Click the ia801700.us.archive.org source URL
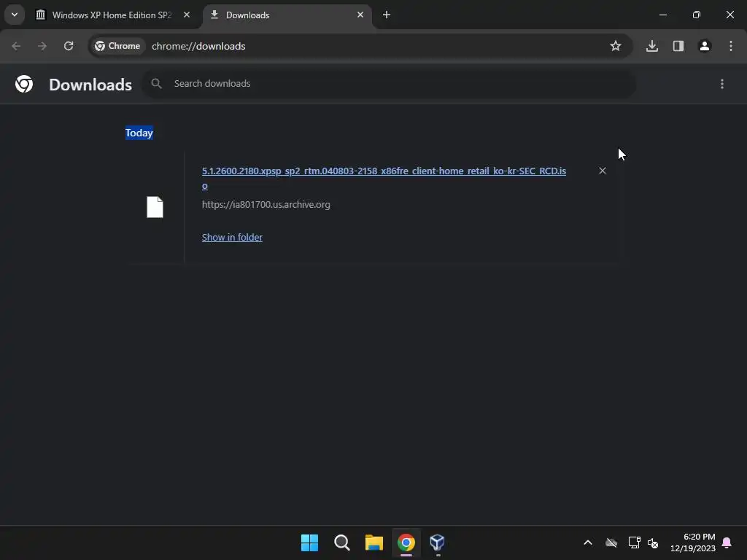The width and height of the screenshot is (747, 560). pyautogui.click(x=266, y=204)
